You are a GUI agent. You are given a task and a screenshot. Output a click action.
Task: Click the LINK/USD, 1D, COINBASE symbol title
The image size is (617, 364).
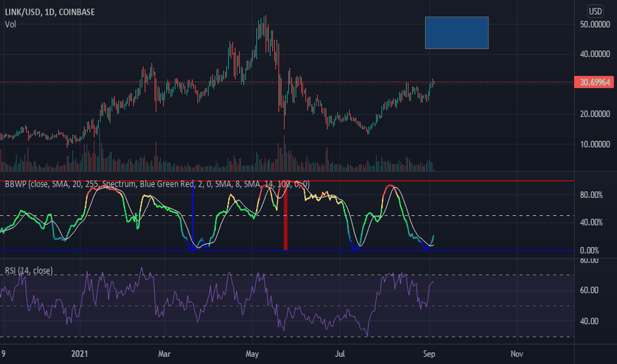coord(50,12)
